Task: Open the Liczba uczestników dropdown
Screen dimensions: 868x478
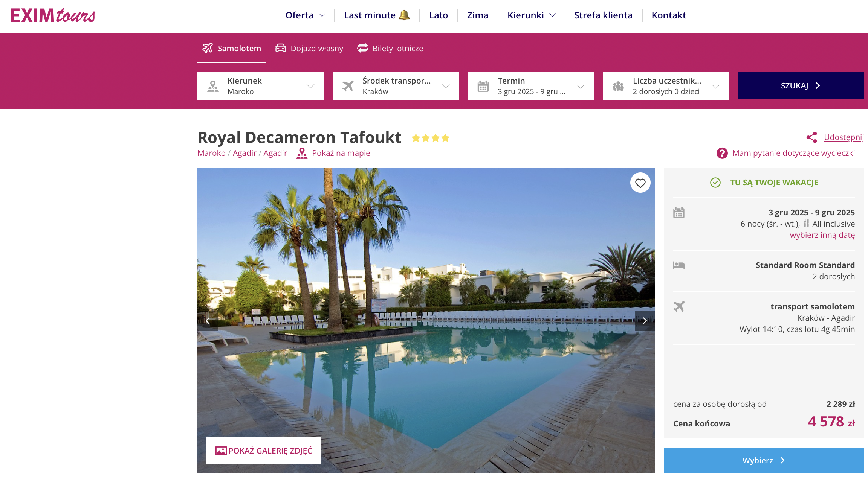Action: point(666,86)
